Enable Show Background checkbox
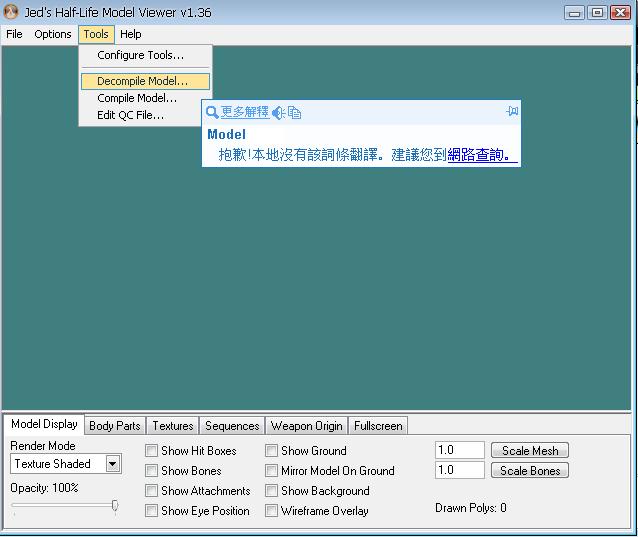This screenshot has width=638, height=537. click(271, 491)
